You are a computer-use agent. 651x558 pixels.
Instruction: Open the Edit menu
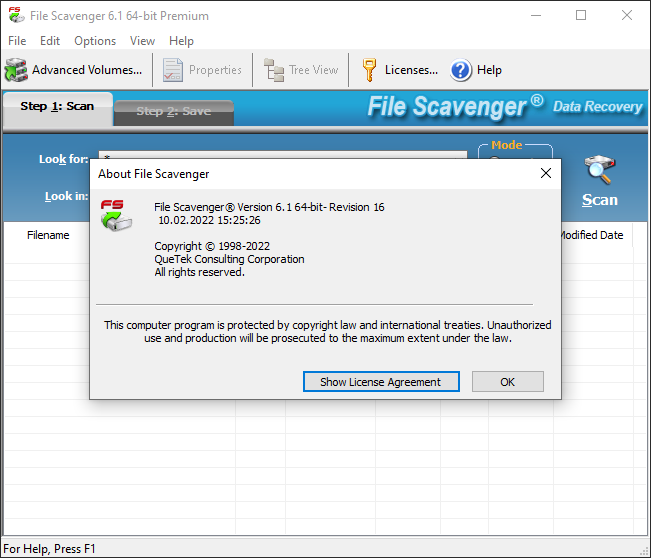(x=50, y=41)
